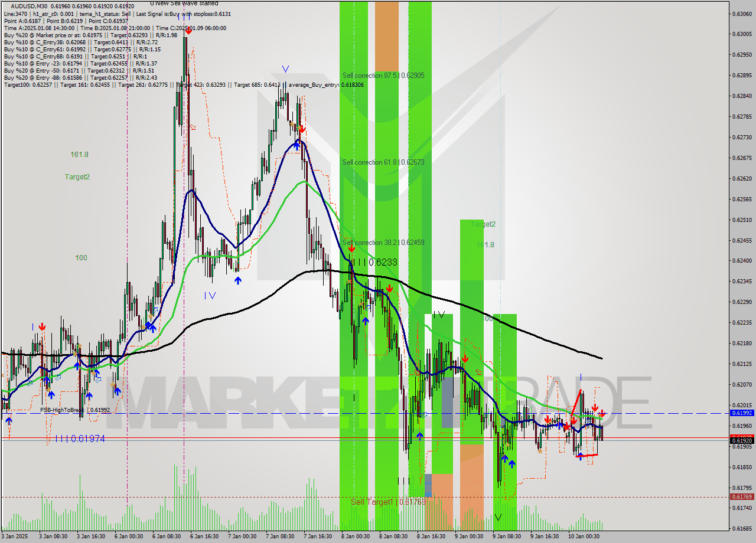
Task: Click '8 Jan 16:30' on the time axis
Action: tap(431, 537)
